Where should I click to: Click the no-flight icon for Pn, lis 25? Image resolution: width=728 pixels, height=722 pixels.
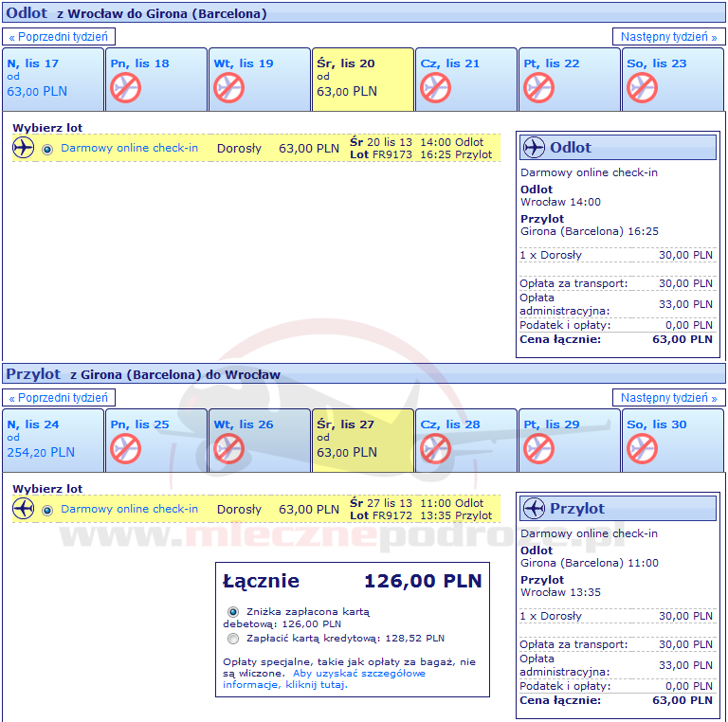coord(125,449)
